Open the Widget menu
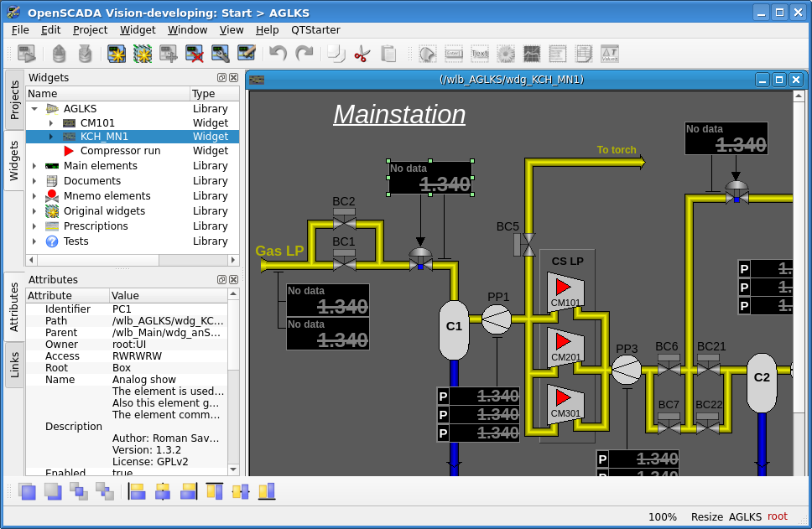 tap(138, 29)
